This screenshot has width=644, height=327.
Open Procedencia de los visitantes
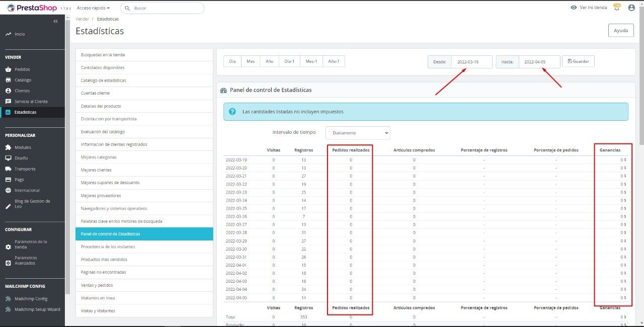[x=144, y=247]
